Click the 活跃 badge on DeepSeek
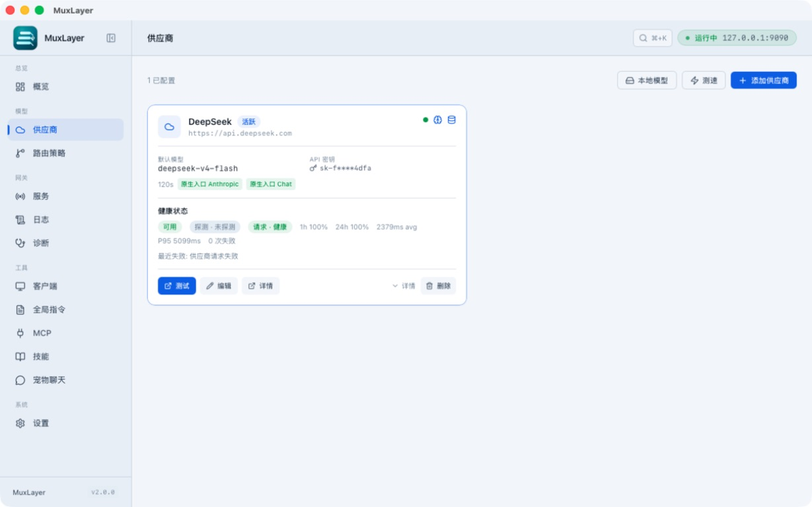Image resolution: width=812 pixels, height=507 pixels. 248,122
